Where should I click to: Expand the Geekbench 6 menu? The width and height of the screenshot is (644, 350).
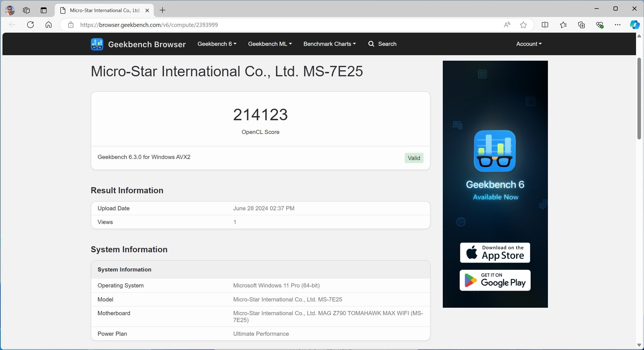coord(217,44)
